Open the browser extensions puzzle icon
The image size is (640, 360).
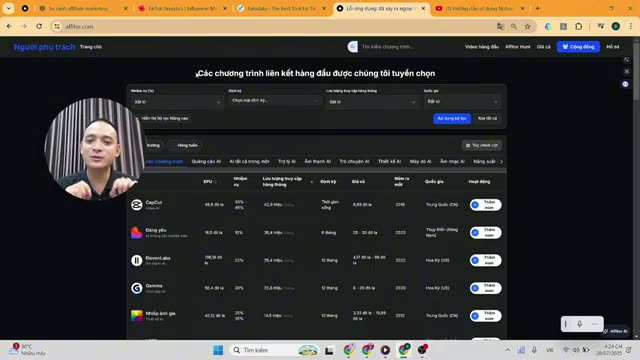click(x=578, y=27)
